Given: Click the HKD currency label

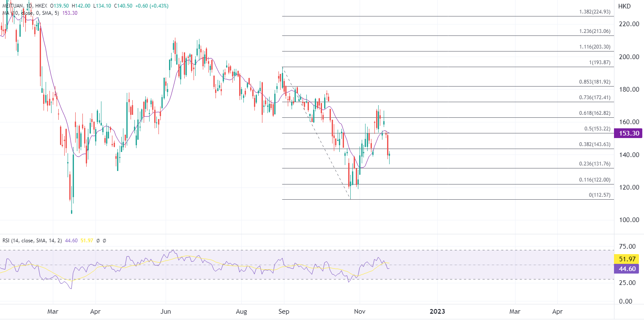Looking at the screenshot, I should 624,6.
